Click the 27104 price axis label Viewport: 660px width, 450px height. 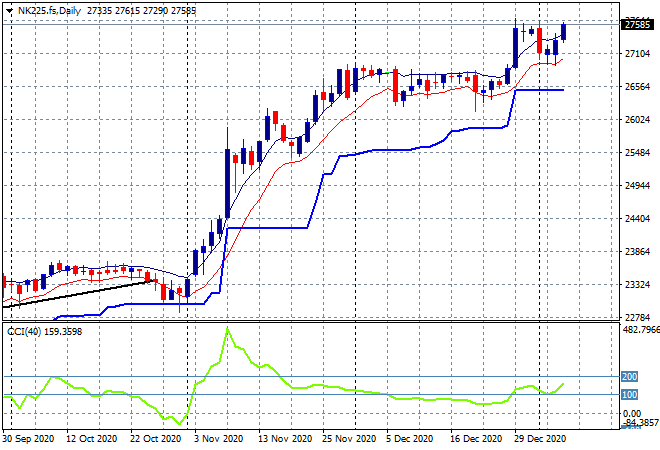[x=638, y=53]
